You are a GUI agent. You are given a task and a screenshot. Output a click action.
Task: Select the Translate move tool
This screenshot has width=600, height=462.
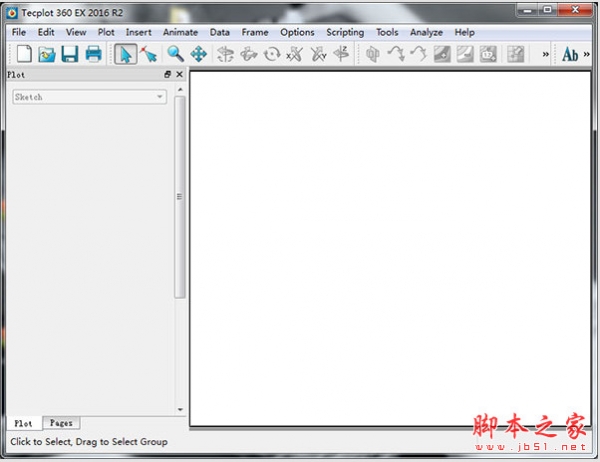[x=199, y=54]
